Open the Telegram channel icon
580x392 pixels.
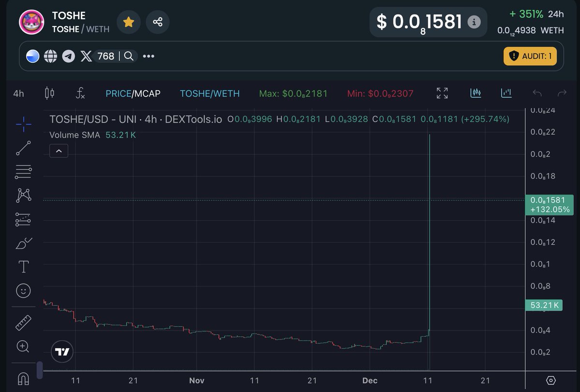pos(69,56)
